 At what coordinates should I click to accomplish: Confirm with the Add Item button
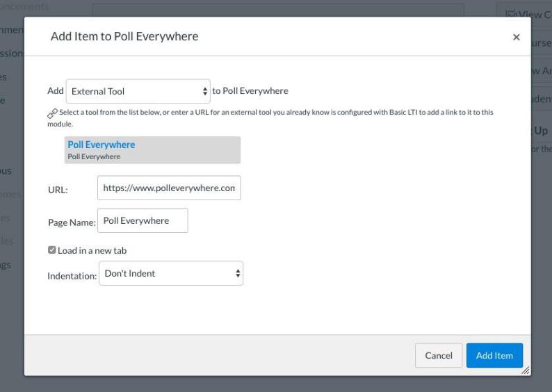tap(494, 355)
